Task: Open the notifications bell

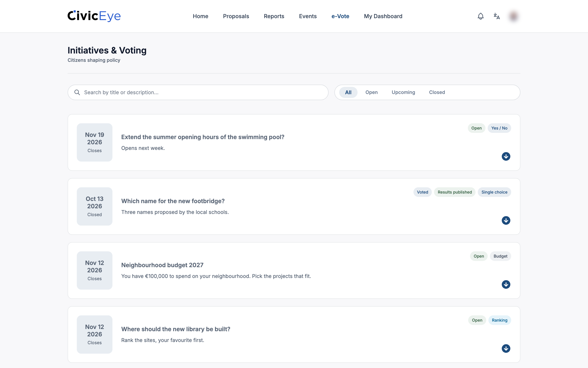Action: [480, 16]
